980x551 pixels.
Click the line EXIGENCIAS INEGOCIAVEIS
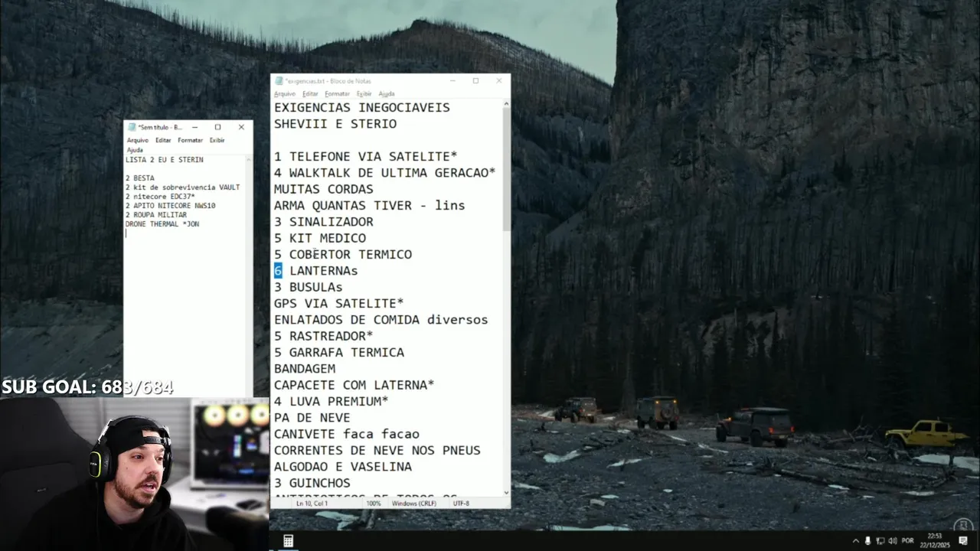point(362,107)
